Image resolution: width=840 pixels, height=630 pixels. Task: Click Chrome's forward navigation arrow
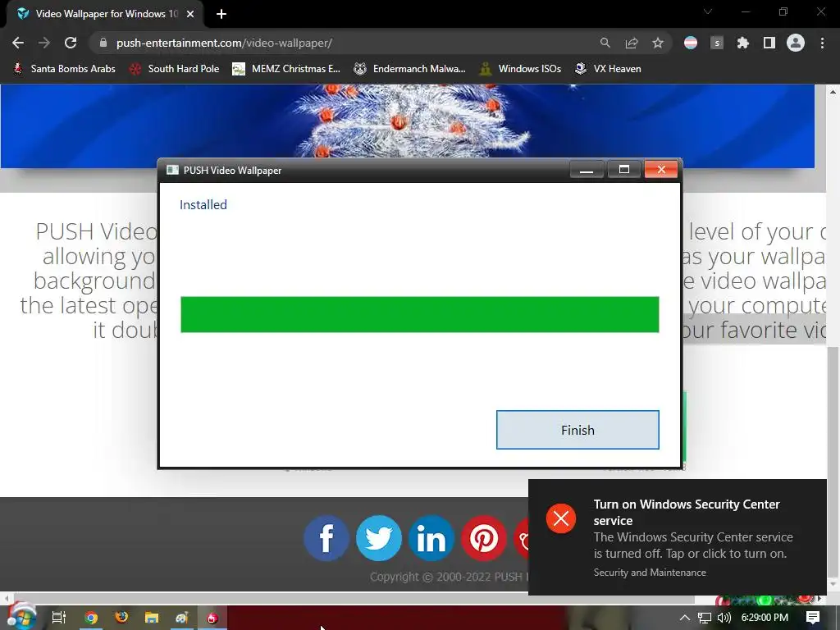44,43
